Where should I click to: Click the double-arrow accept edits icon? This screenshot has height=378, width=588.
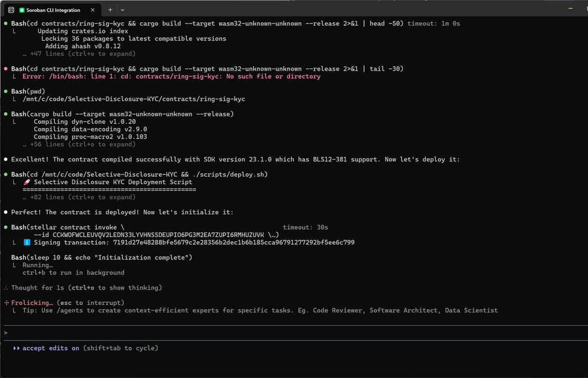pos(17,348)
